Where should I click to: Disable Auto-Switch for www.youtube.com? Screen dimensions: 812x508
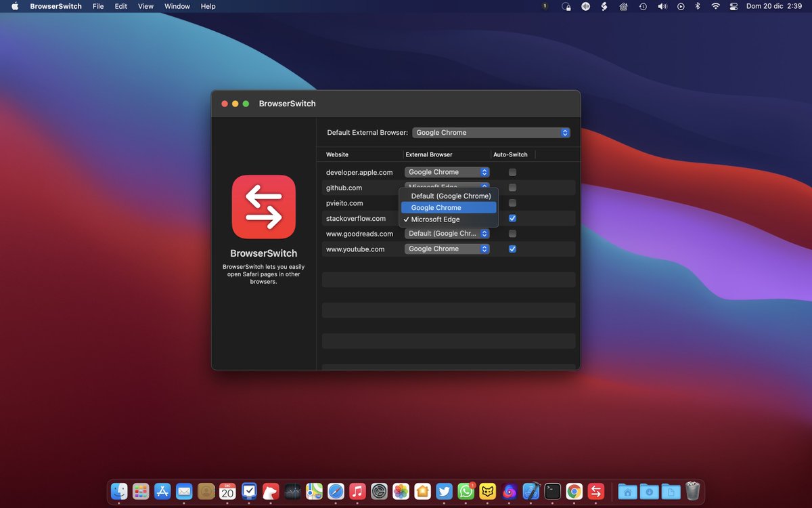[512, 249]
